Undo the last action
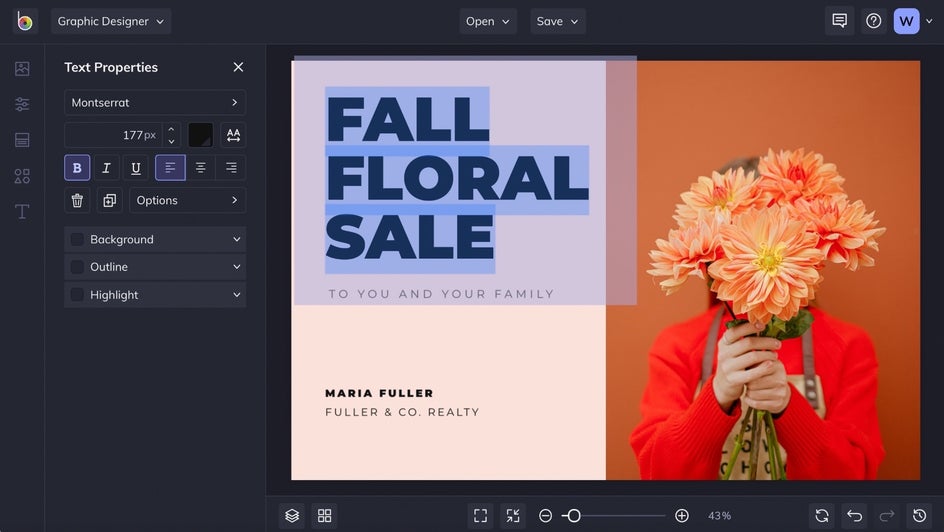 click(854, 516)
